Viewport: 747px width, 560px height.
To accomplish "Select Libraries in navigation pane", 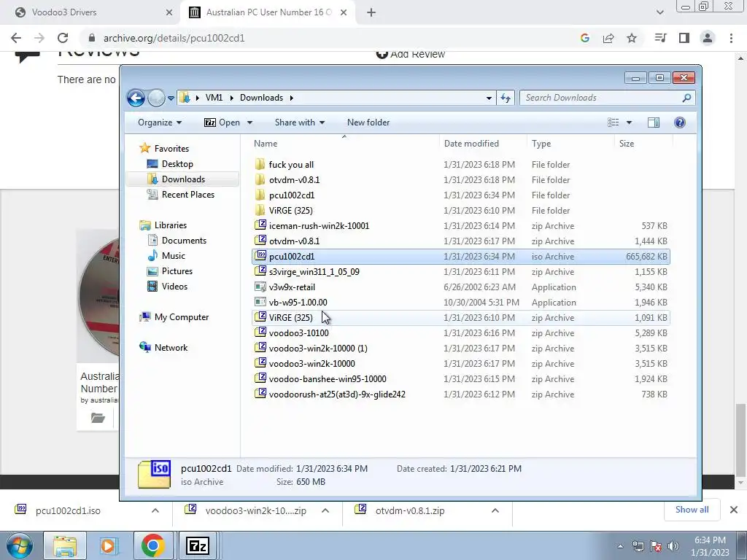I will 171,225.
